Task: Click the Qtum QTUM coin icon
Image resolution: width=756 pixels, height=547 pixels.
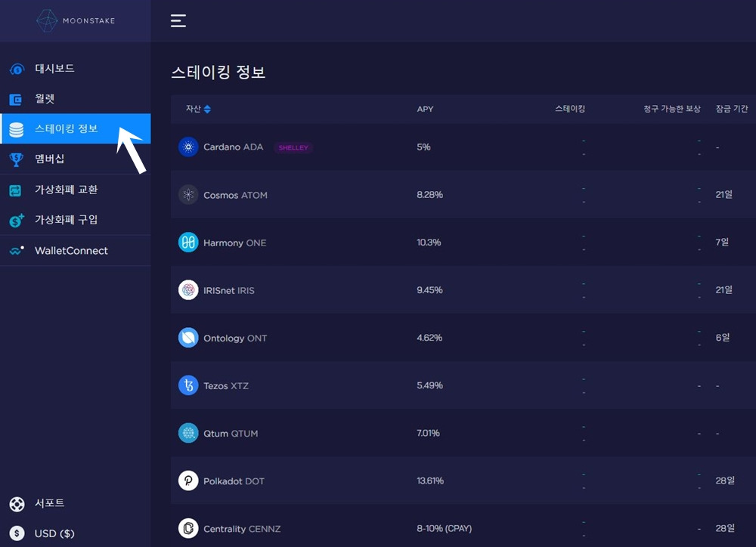Action: tap(188, 433)
